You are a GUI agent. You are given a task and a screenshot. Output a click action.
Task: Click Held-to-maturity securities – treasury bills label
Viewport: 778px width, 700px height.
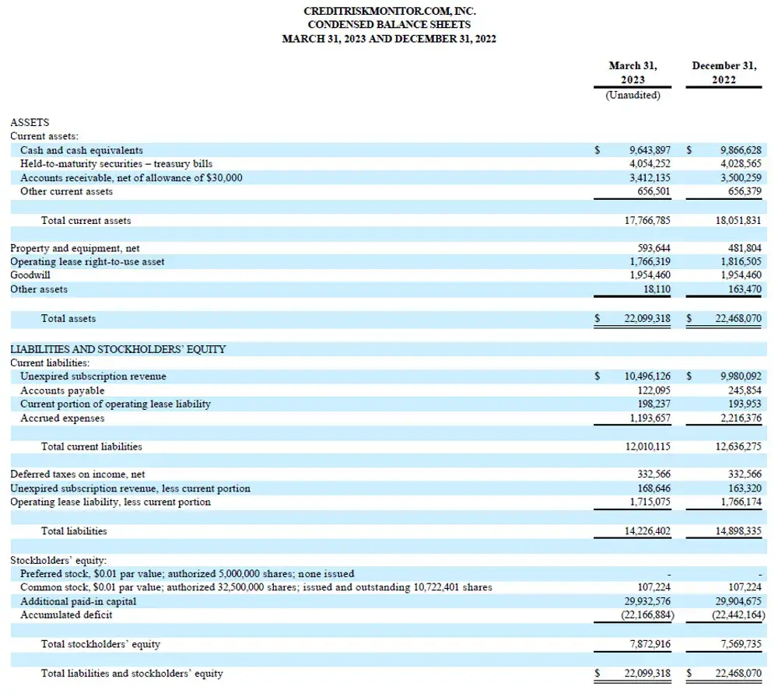pyautogui.click(x=116, y=164)
